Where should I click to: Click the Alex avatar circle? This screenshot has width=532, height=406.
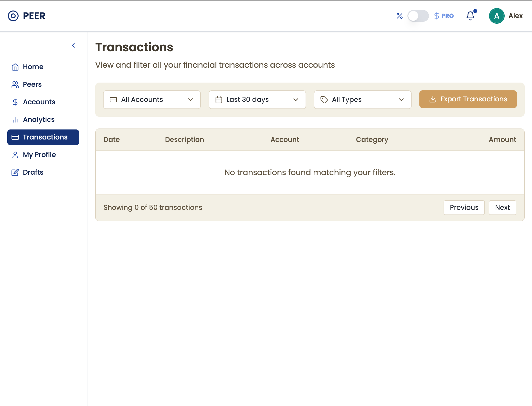click(497, 16)
